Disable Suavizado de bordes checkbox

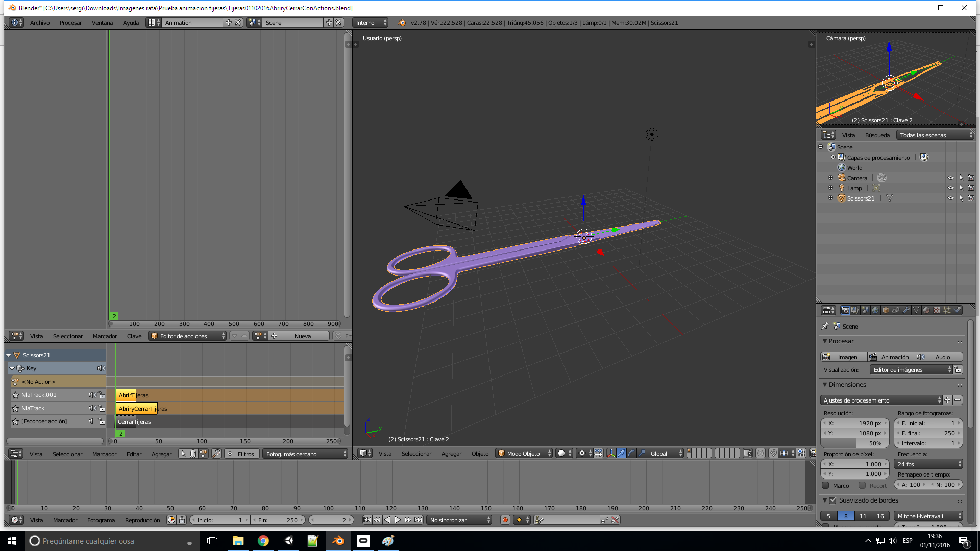pyautogui.click(x=832, y=500)
